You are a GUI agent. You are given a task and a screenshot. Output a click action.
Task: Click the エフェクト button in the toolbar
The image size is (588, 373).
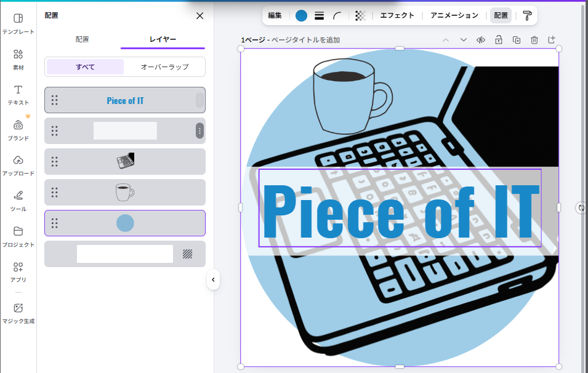[397, 15]
